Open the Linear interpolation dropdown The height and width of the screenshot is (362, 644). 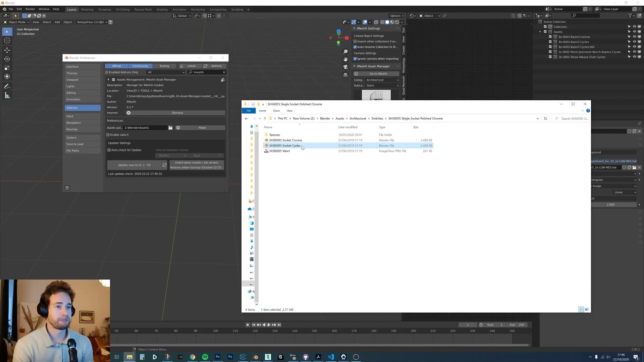coord(625,192)
